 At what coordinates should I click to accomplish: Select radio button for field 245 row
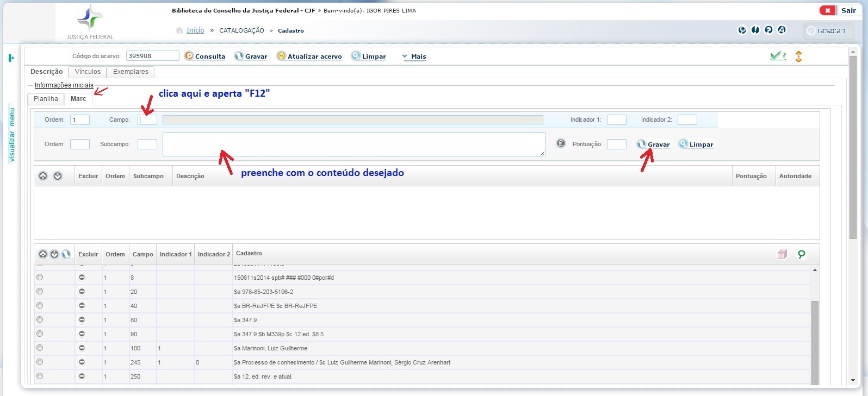(40, 362)
